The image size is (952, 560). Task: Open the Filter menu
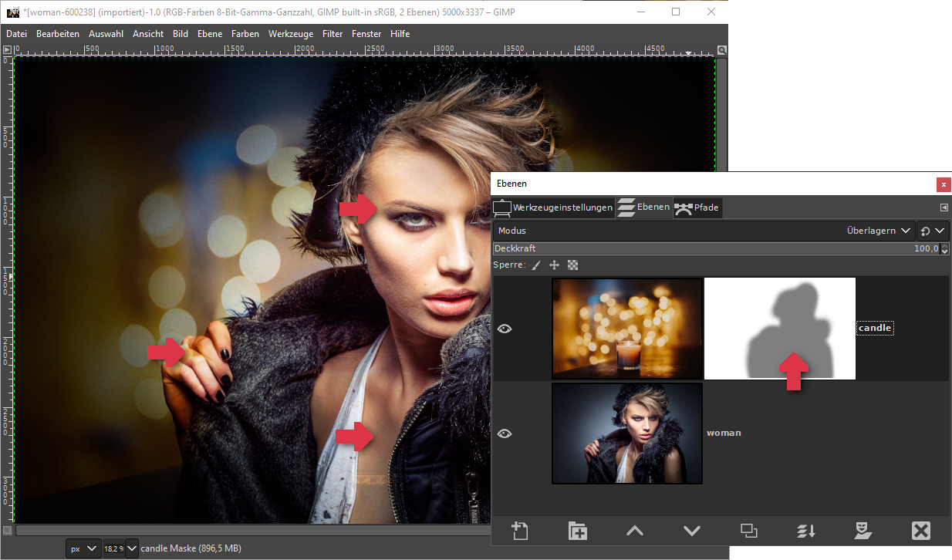[332, 33]
